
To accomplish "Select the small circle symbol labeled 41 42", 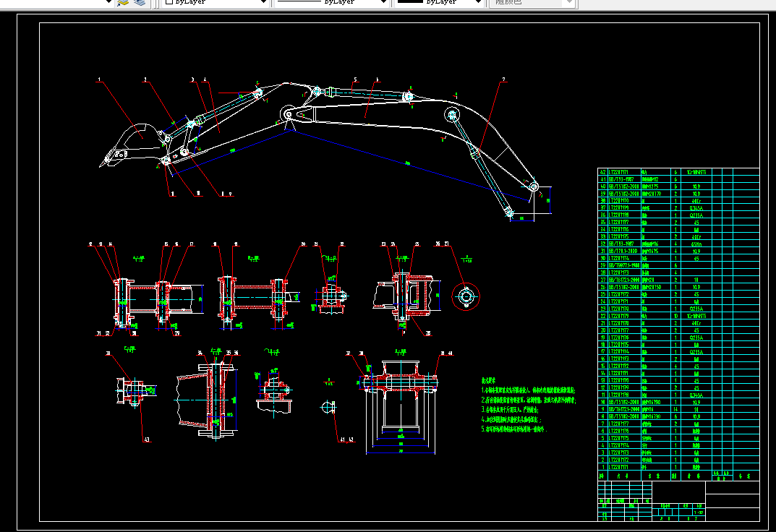I will click(328, 408).
